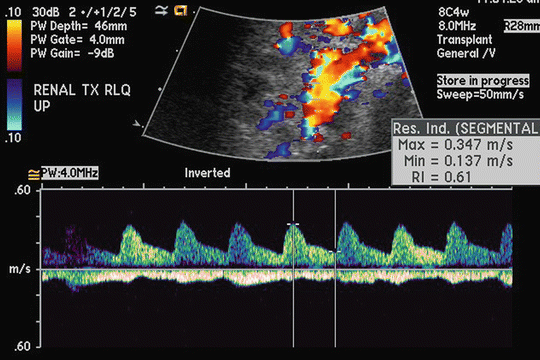This screenshot has height=360, width=540.
Task: Click the peak velocity caliper on the waveform
Action: (x=293, y=224)
